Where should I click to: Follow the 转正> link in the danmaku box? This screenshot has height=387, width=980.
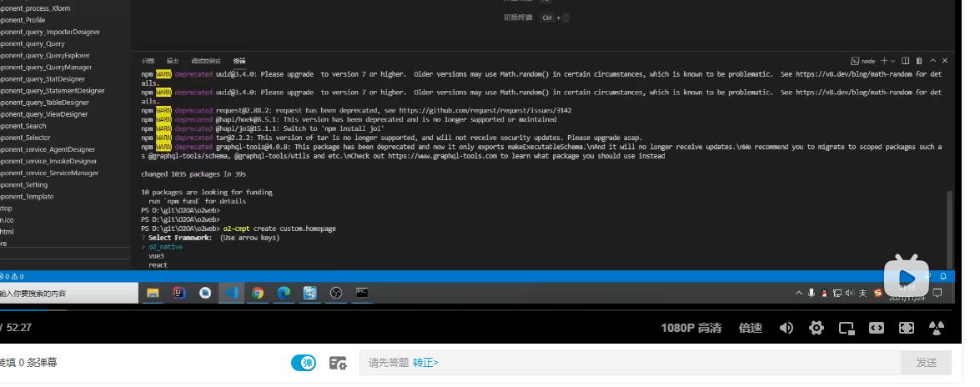[425, 363]
